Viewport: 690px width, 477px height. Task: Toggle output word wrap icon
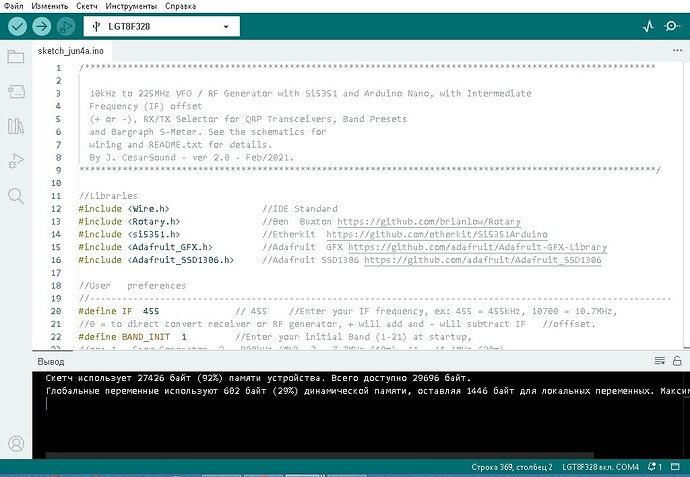click(x=659, y=361)
